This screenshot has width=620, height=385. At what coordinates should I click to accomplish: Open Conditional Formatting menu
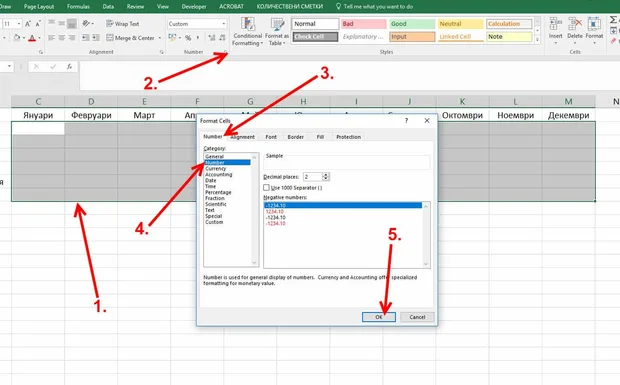[x=248, y=32]
